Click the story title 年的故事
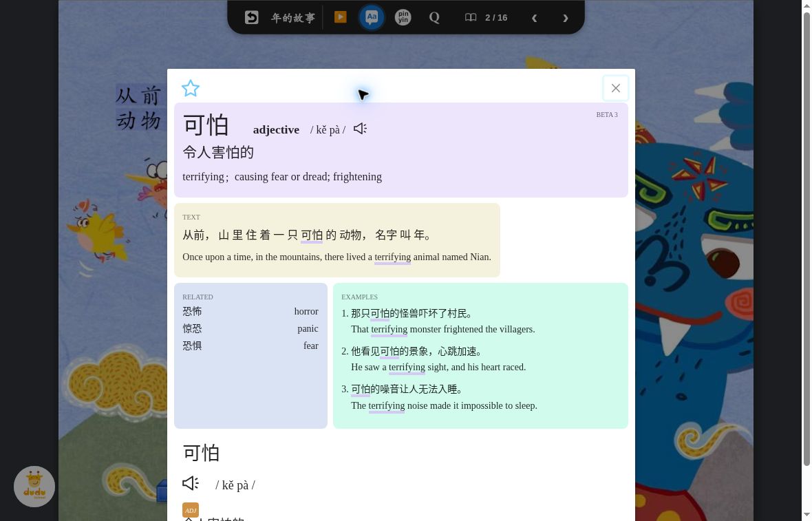The image size is (812, 521). pos(293,18)
